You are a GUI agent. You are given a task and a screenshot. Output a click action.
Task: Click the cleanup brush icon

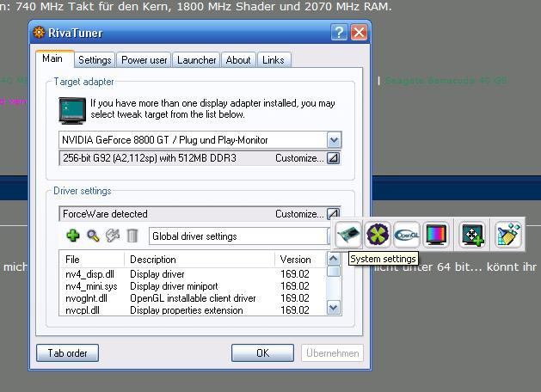pos(507,235)
